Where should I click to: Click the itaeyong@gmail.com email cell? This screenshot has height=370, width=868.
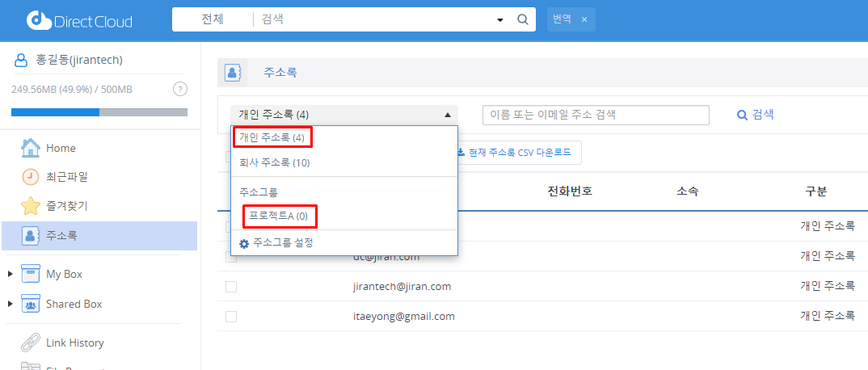pyautogui.click(x=404, y=317)
